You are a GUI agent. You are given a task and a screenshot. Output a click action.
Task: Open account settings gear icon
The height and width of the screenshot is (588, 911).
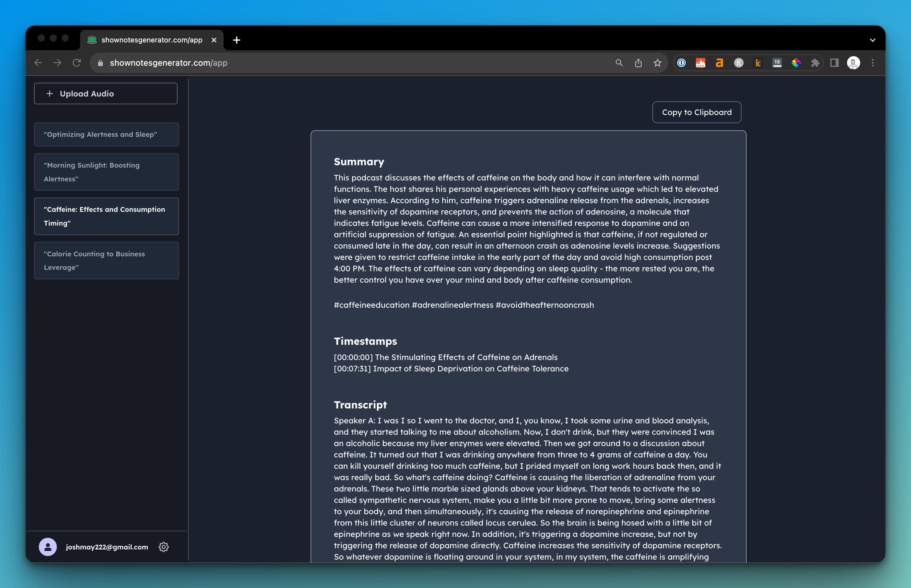tap(163, 547)
